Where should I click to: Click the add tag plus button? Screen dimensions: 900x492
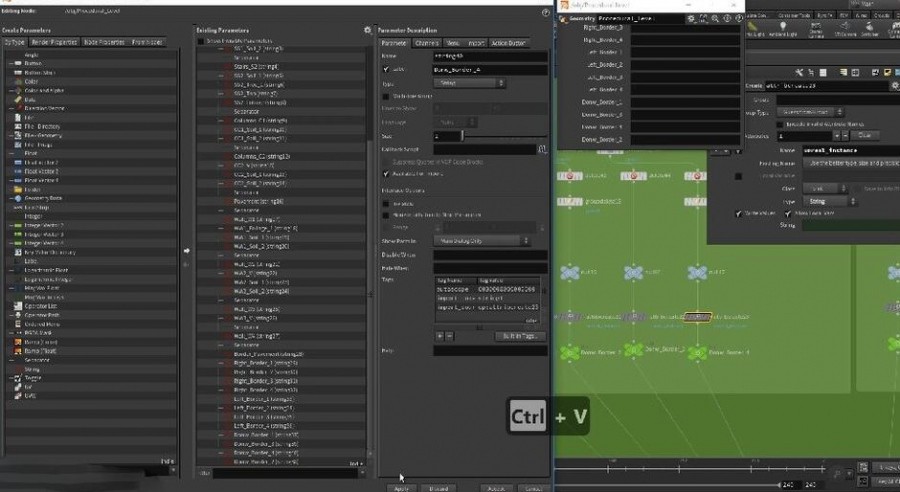pos(440,336)
